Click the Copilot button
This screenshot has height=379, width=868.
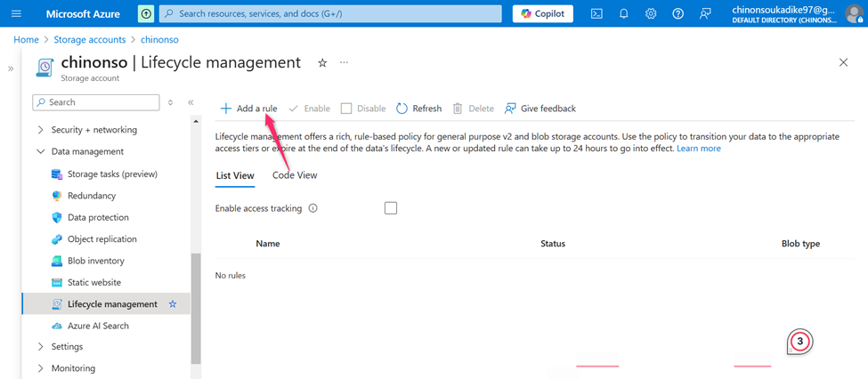click(542, 14)
